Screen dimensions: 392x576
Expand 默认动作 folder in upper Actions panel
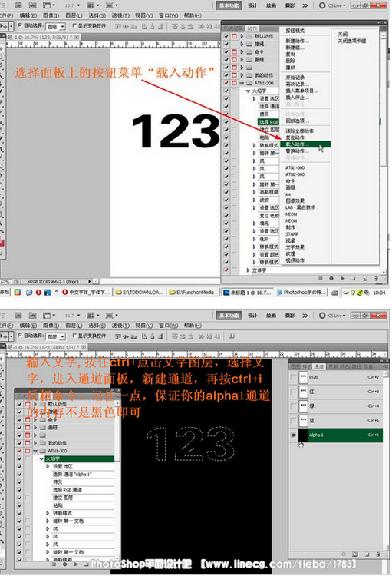[242, 36]
